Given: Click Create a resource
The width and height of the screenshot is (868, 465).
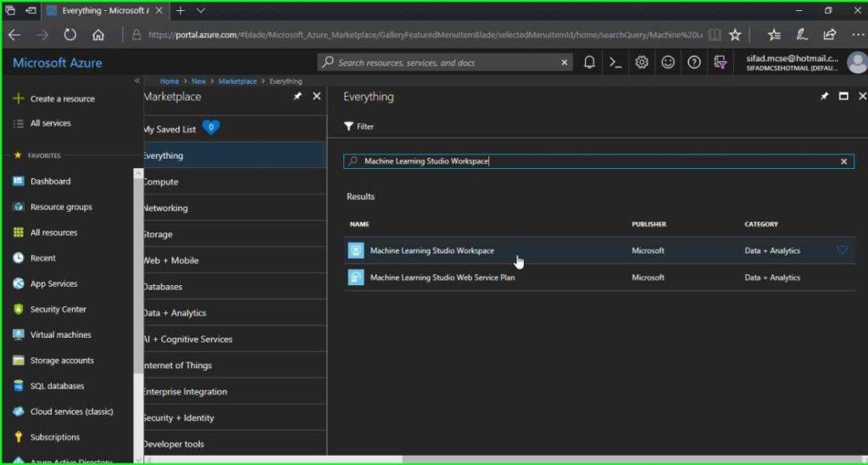Looking at the screenshot, I should point(53,98).
